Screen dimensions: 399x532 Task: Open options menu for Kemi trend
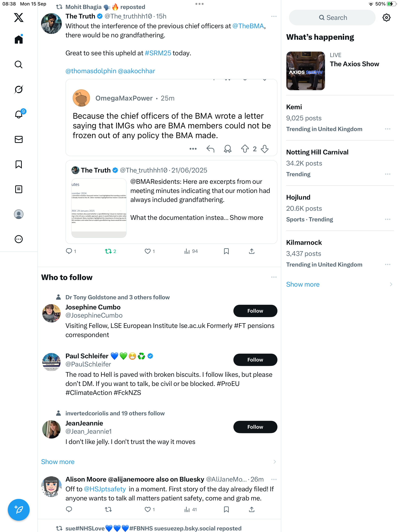pyautogui.click(x=388, y=129)
